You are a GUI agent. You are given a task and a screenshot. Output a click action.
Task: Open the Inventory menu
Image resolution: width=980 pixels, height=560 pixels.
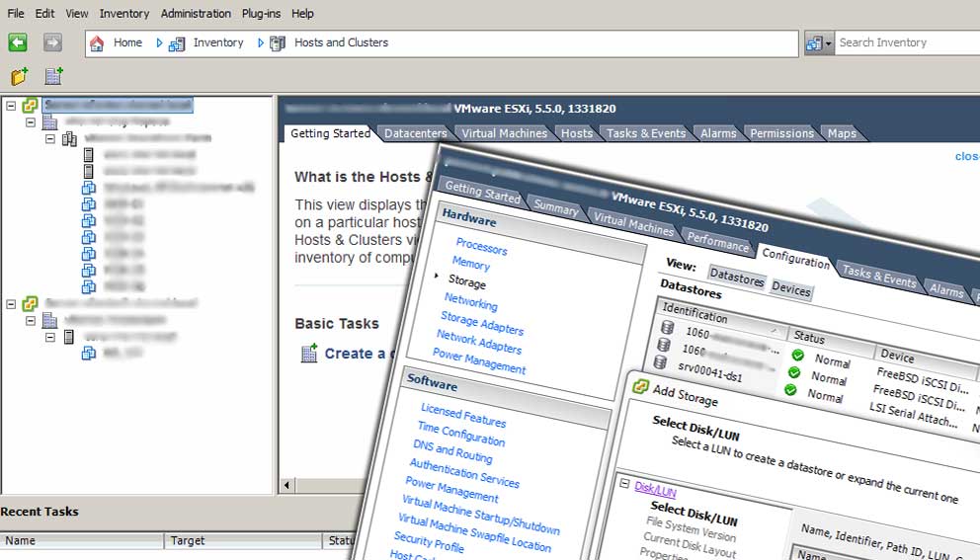124,13
